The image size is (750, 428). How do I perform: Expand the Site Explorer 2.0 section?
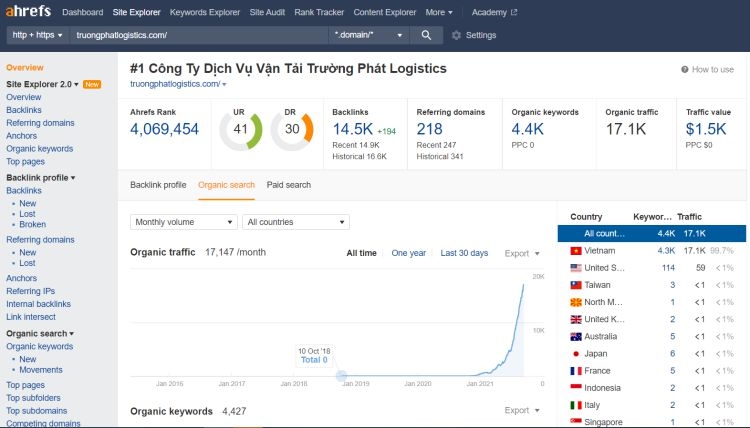[42, 84]
